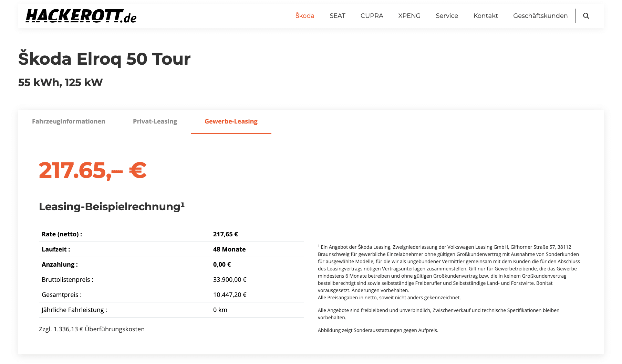Open the Service menu
622x364 pixels.
click(x=447, y=16)
